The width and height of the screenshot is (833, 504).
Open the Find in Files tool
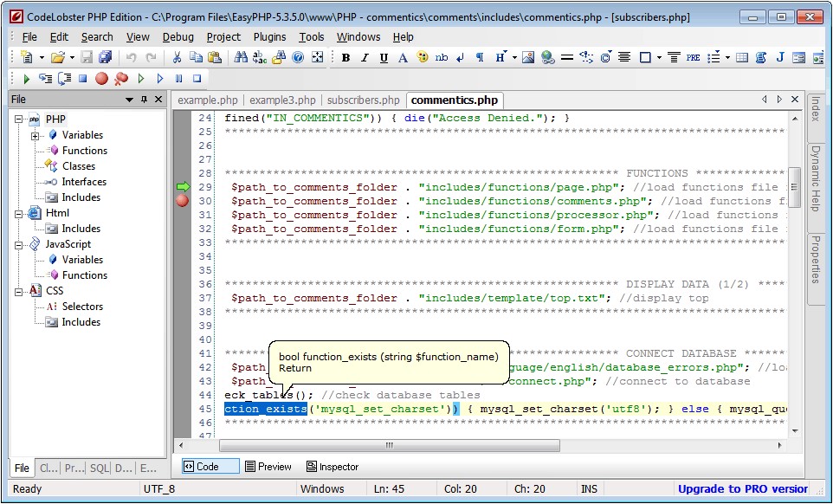pyautogui.click(x=279, y=57)
